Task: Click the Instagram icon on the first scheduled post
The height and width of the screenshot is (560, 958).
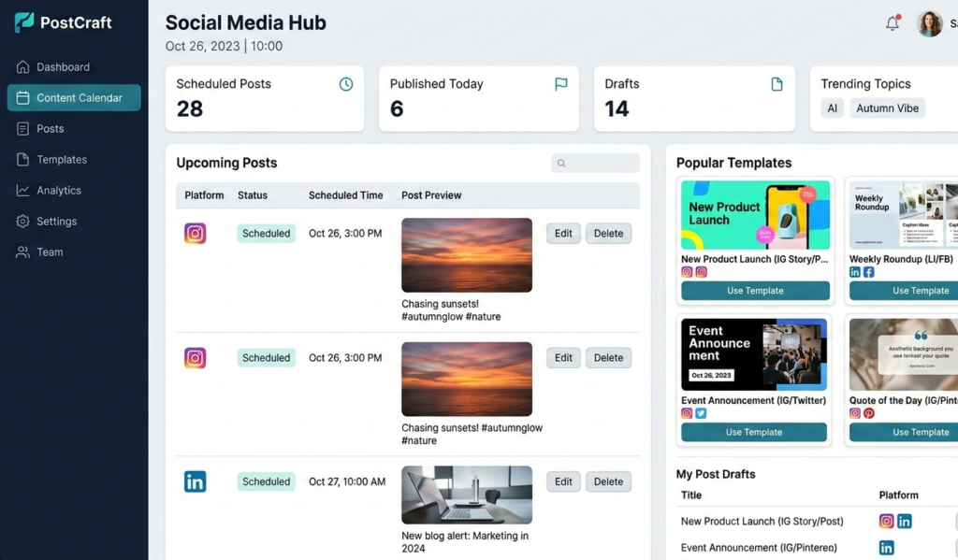Action: click(x=196, y=233)
